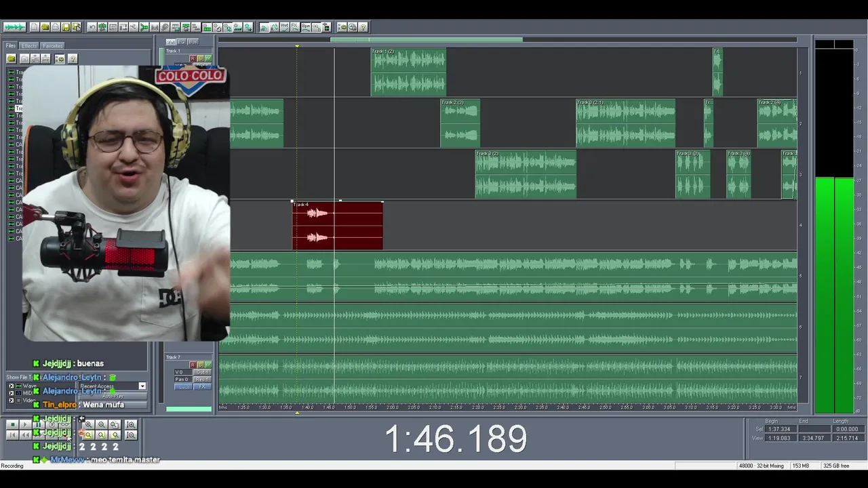Screen dimensions: 868x488
Task: Switch to the Effects tab
Action: coord(29,46)
